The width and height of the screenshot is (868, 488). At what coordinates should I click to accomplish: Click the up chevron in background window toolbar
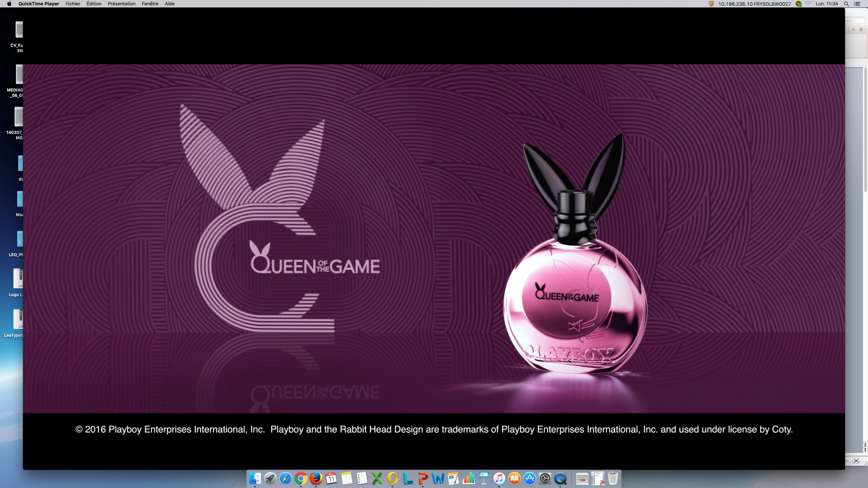click(x=853, y=29)
